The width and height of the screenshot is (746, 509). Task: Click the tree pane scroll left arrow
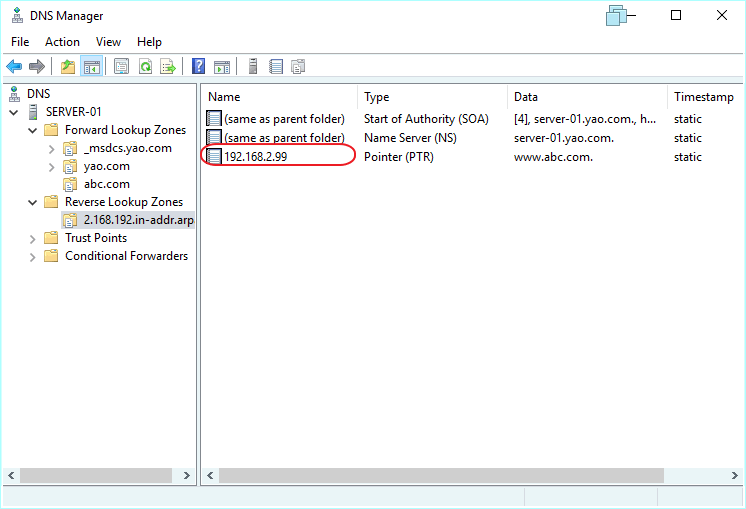(x=11, y=475)
